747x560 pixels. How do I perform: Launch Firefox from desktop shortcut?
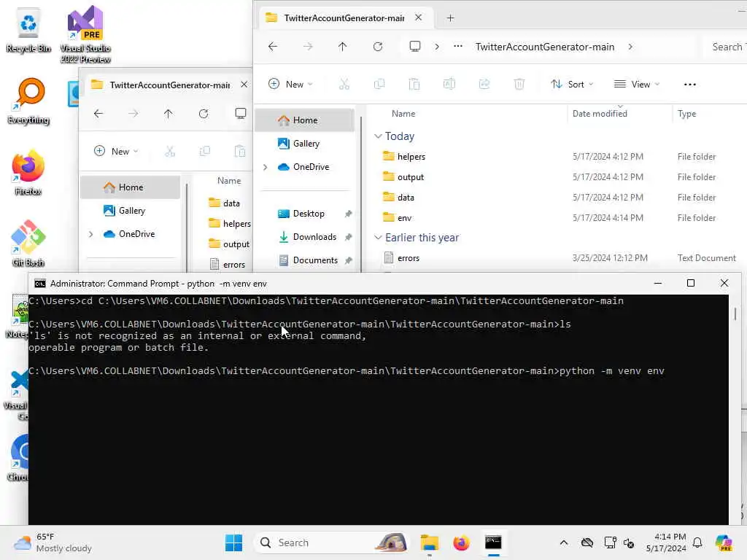click(x=28, y=172)
